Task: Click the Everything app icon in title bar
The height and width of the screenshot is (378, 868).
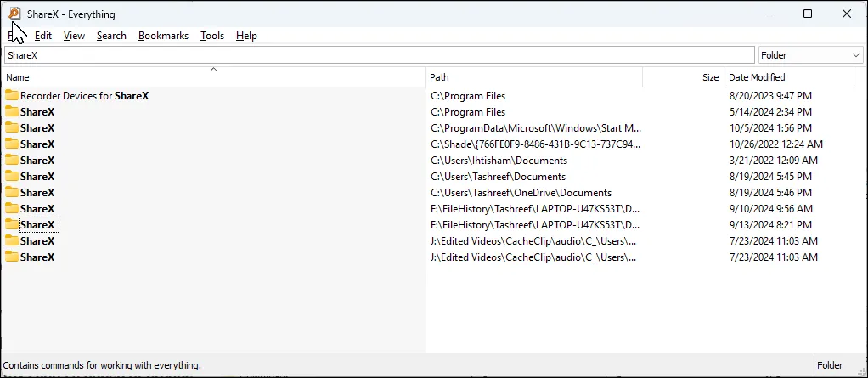Action: 14,14
